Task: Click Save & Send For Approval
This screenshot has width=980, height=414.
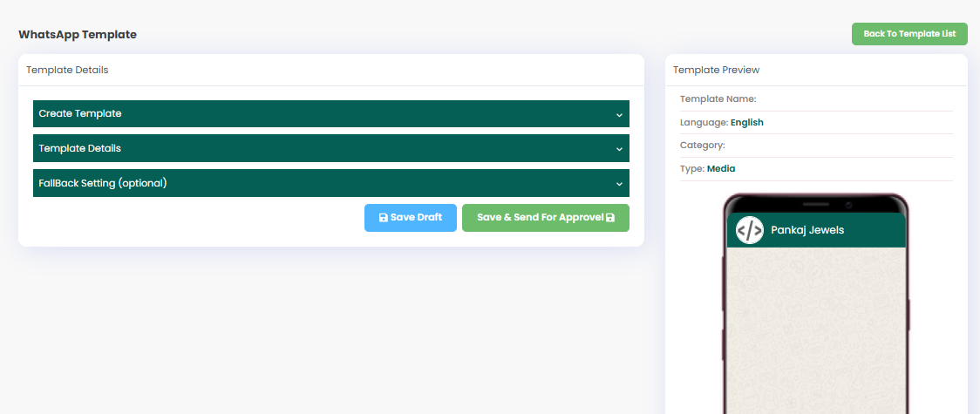Action: 546,218
